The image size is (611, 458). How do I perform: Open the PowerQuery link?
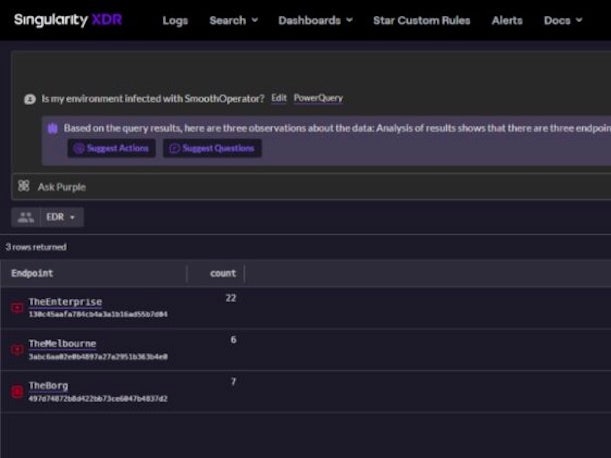tap(318, 98)
